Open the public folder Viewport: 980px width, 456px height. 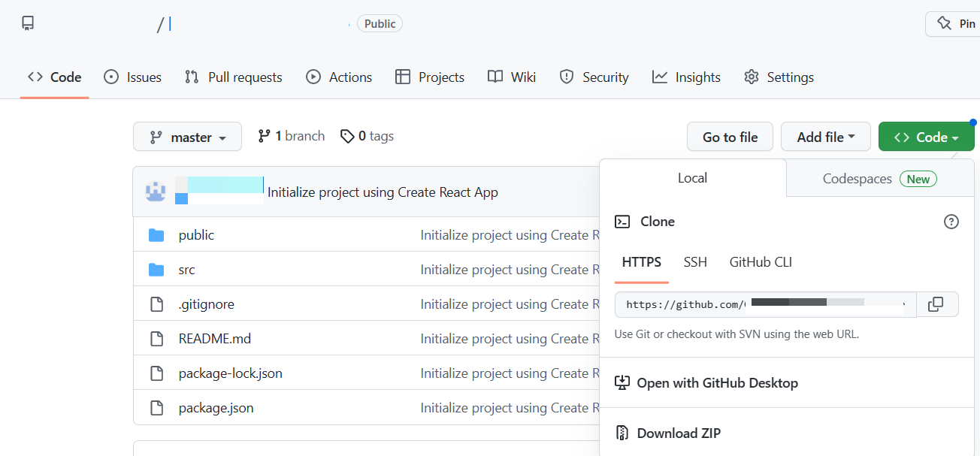coord(196,235)
